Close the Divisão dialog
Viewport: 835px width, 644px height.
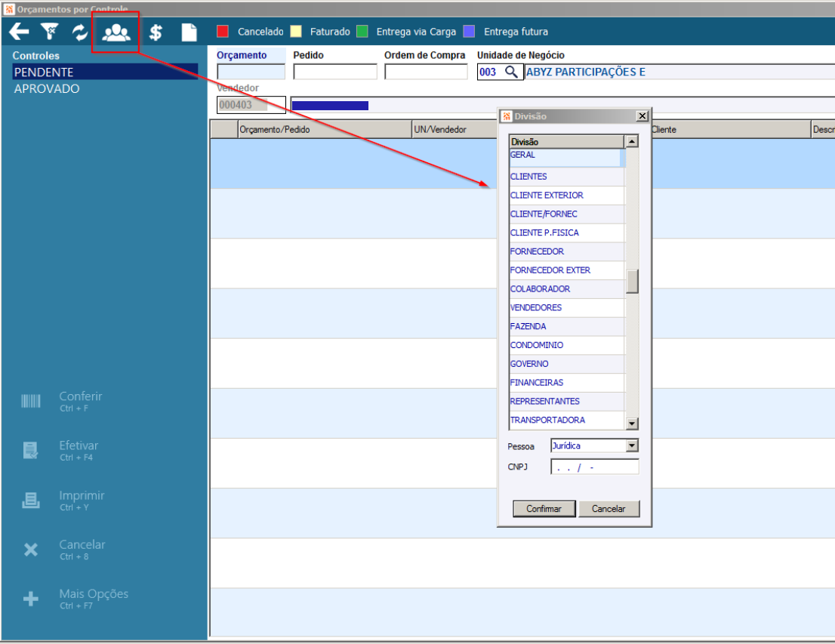click(642, 116)
